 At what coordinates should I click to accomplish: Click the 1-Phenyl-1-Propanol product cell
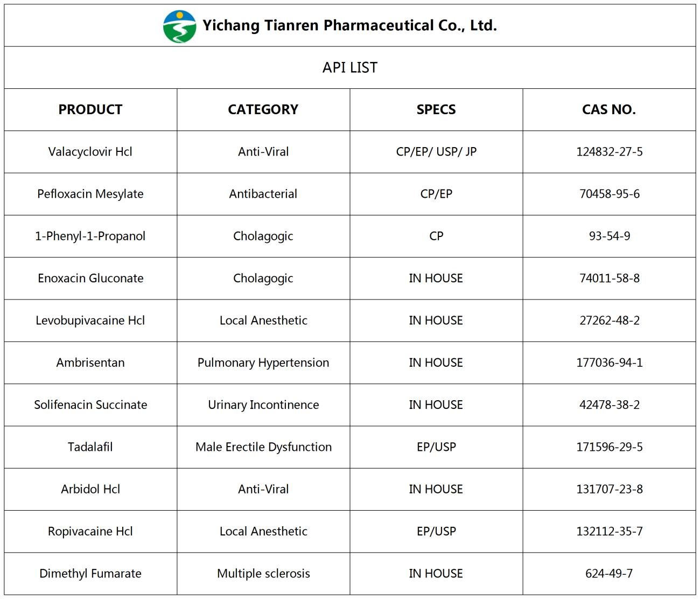(x=90, y=236)
